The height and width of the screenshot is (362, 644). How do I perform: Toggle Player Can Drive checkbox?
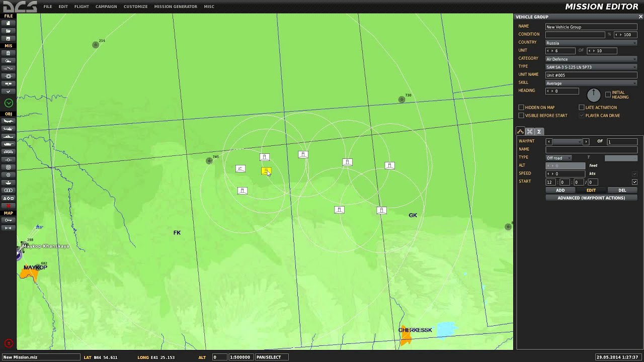[582, 116]
